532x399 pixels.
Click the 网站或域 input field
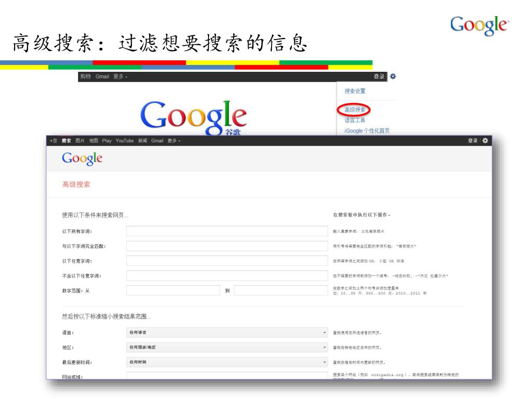227,376
